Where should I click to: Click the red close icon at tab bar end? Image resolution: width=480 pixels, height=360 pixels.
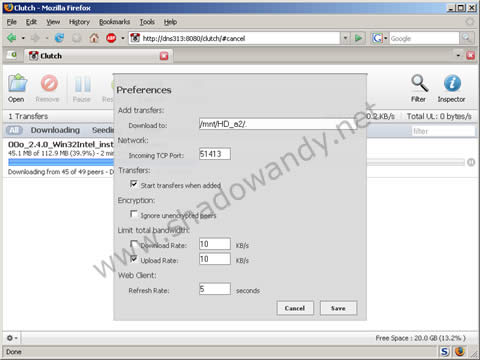[x=470, y=55]
